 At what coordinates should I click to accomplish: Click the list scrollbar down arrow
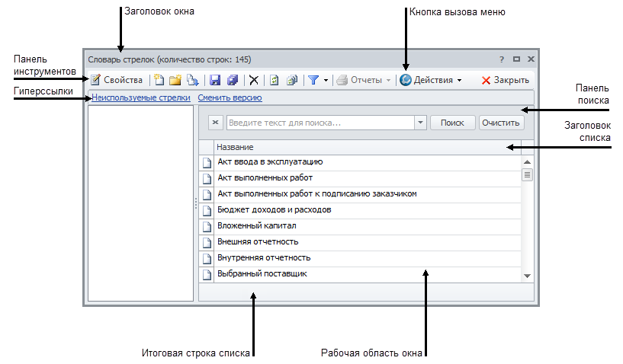[527, 275]
